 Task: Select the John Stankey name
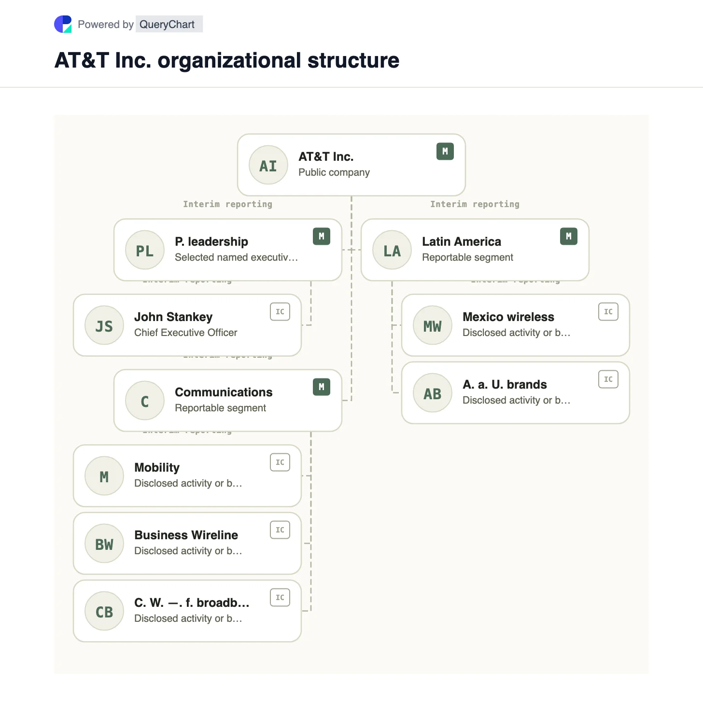point(173,317)
